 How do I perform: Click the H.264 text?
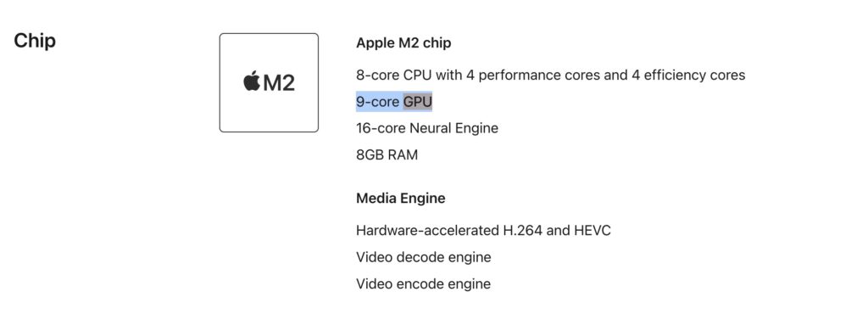(x=522, y=230)
